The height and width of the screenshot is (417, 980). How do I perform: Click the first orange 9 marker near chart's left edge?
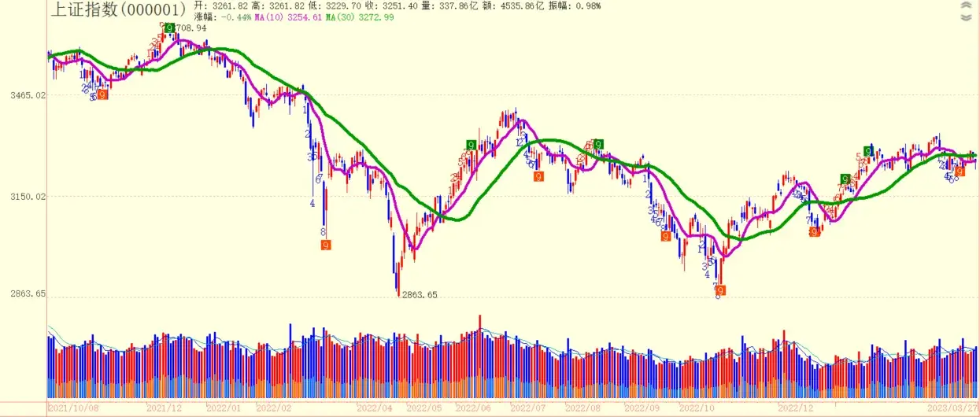[102, 95]
